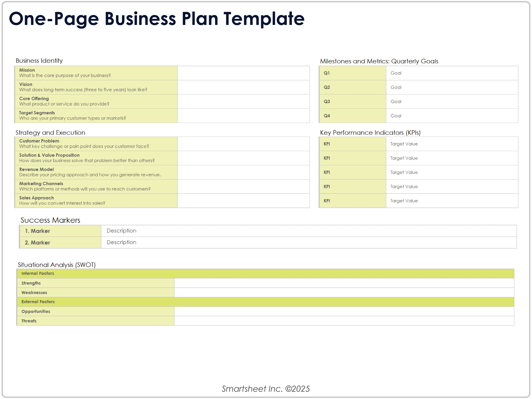Click the 1. Marker Description field

click(x=308, y=231)
